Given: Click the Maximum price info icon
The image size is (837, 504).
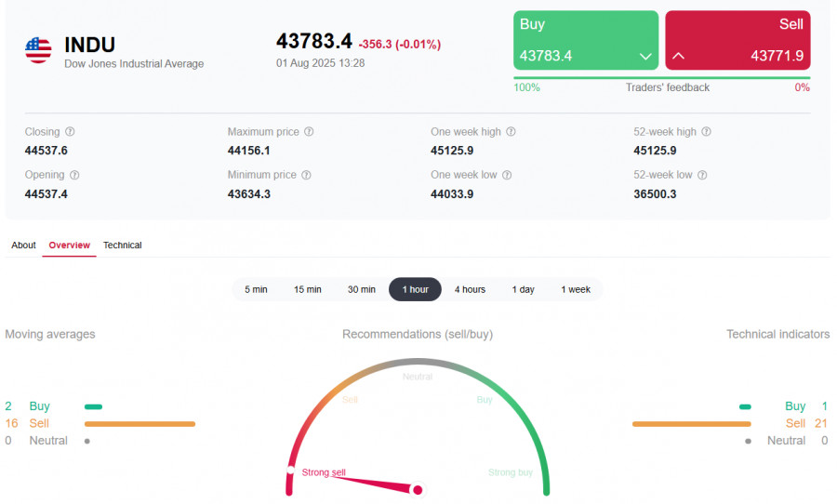Looking at the screenshot, I should (x=309, y=131).
